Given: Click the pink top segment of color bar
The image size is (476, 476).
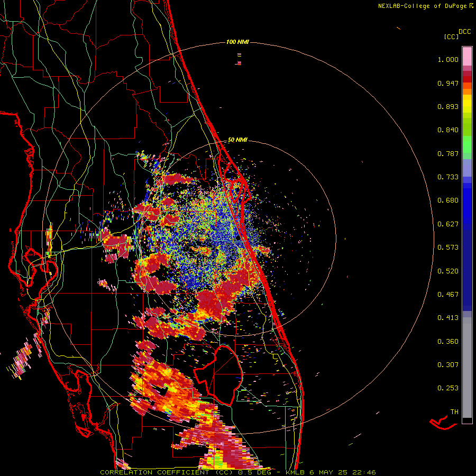Looking at the screenshot, I should click(467, 56).
